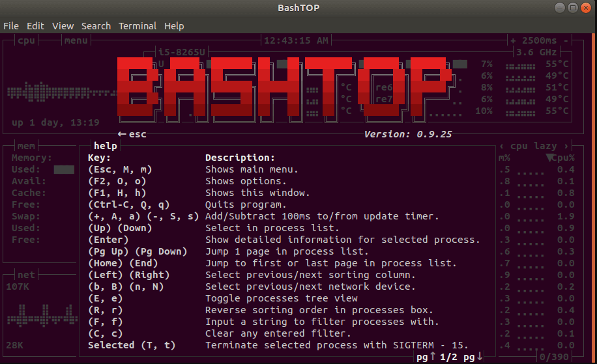Click the uptime 'up 1 day, 13:19' text
Image resolution: width=597 pixels, height=364 pixels.
pyautogui.click(x=55, y=122)
